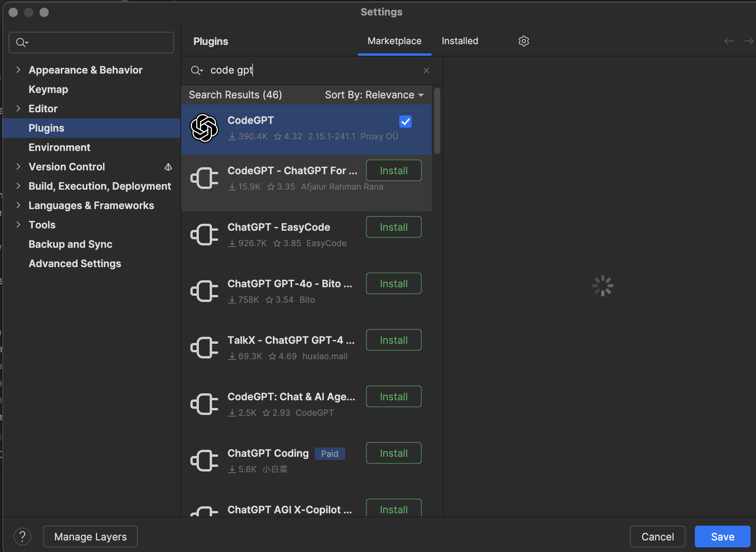
Task: Expand the Tools section
Action: point(18,225)
